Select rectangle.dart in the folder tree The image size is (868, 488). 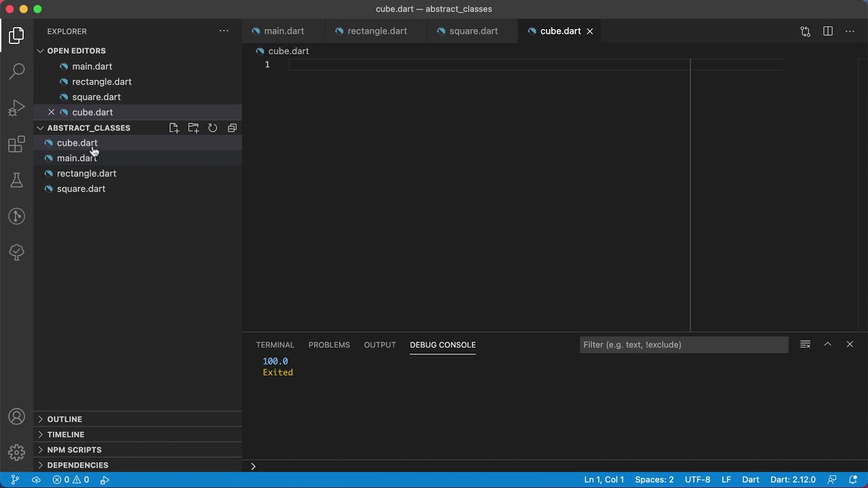(x=138, y=174)
